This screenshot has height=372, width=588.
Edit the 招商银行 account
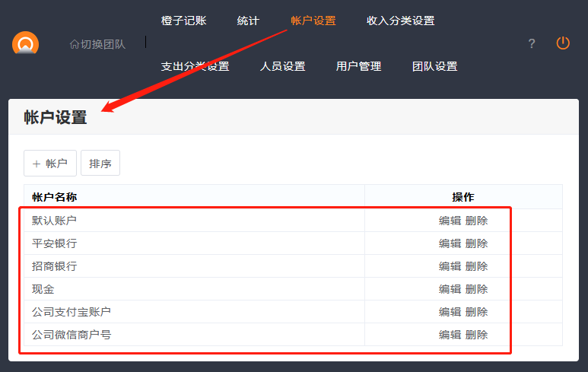(450, 266)
